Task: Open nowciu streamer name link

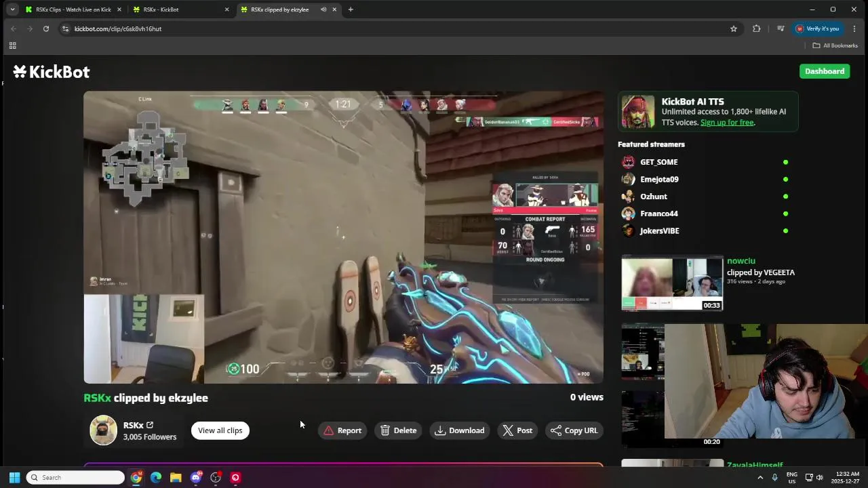Action: pyautogui.click(x=741, y=261)
